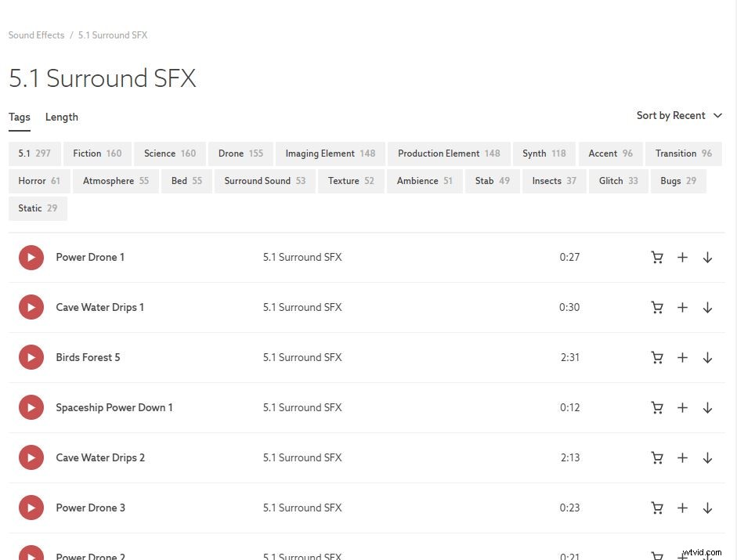Viewport: 737px width, 560px height.
Task: Add Power Drone 1 to a collection
Action: click(682, 257)
